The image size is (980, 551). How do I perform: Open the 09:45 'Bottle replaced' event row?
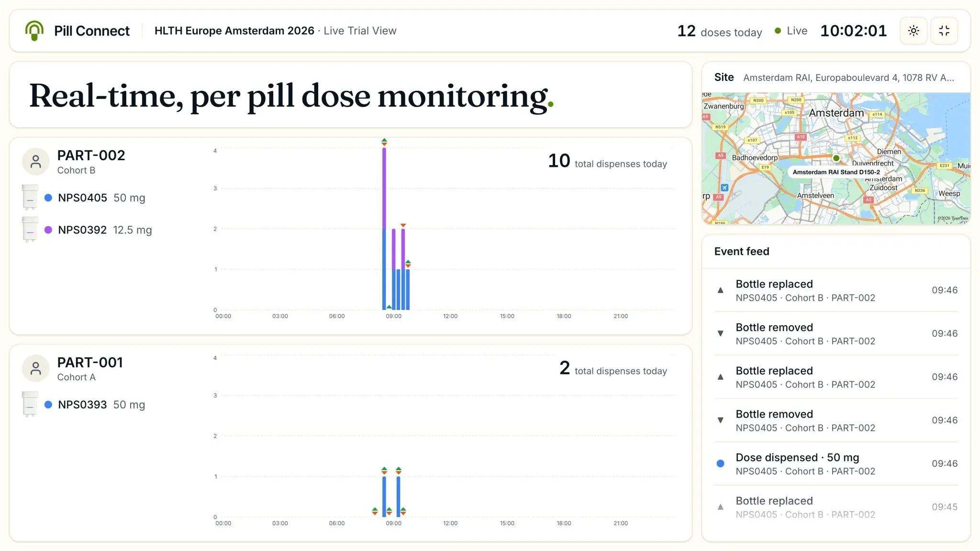click(836, 507)
